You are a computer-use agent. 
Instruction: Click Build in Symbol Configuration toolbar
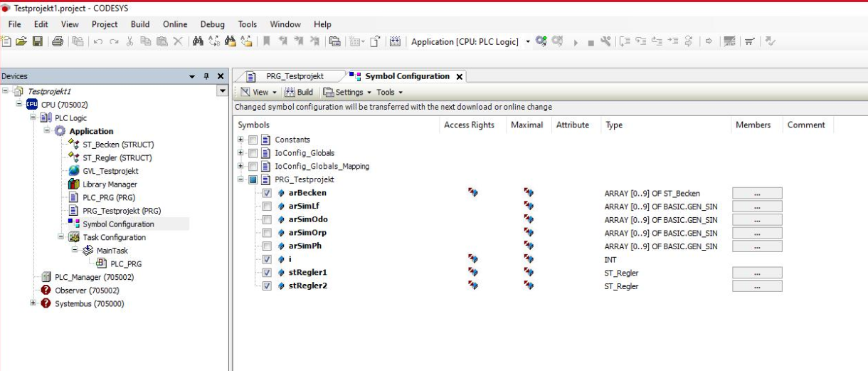point(300,92)
